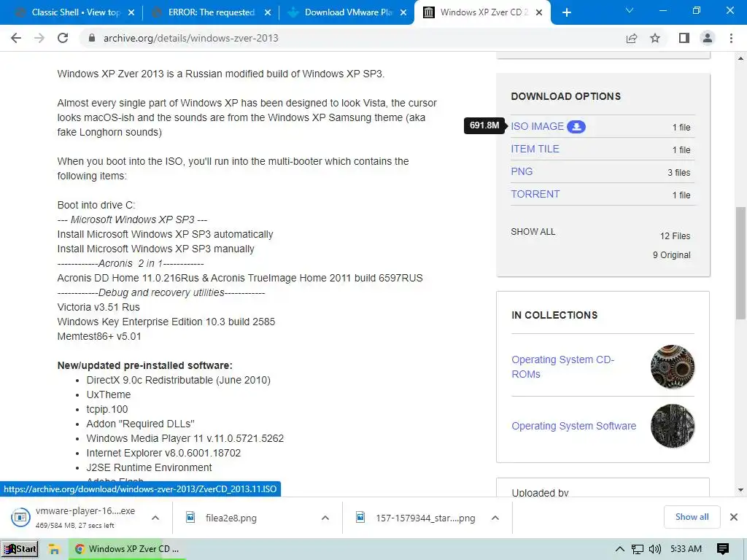
Task: Open the volume tray icon
Action: pyautogui.click(x=655, y=549)
